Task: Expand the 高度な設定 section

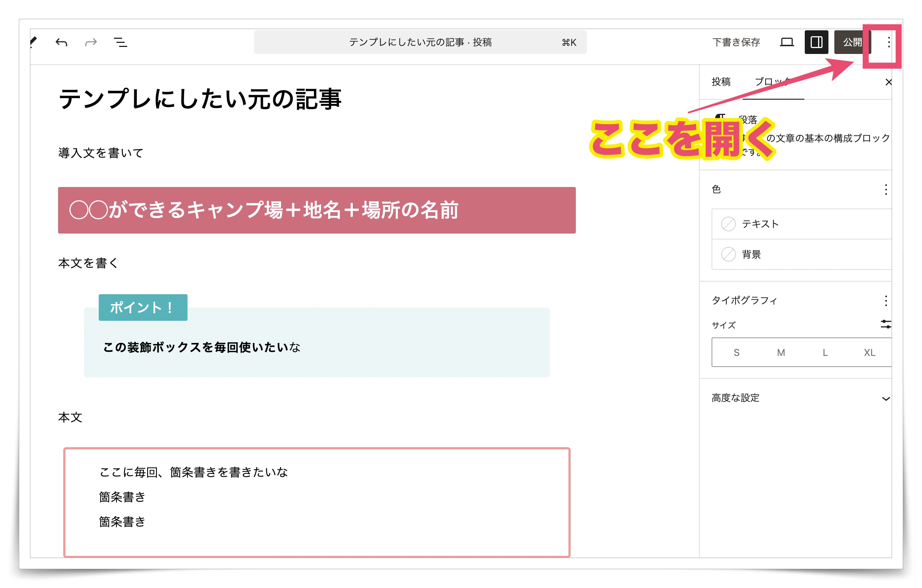Action: click(x=801, y=398)
